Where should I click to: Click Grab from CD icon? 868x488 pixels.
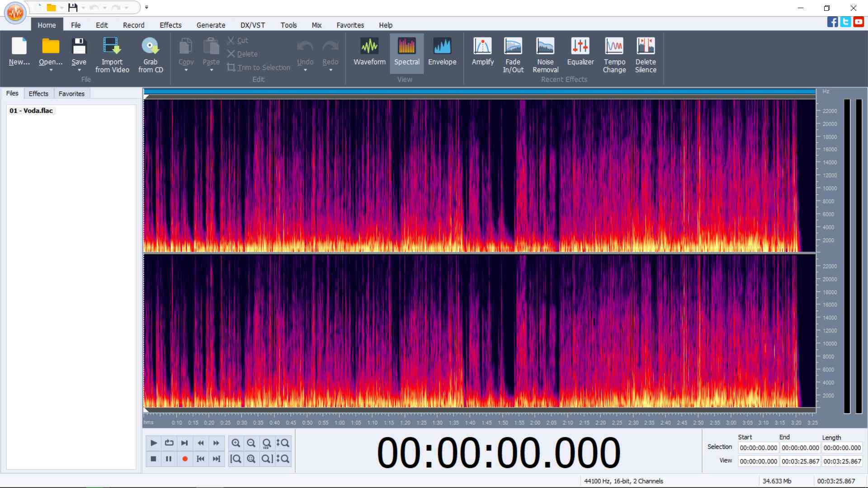tap(150, 47)
